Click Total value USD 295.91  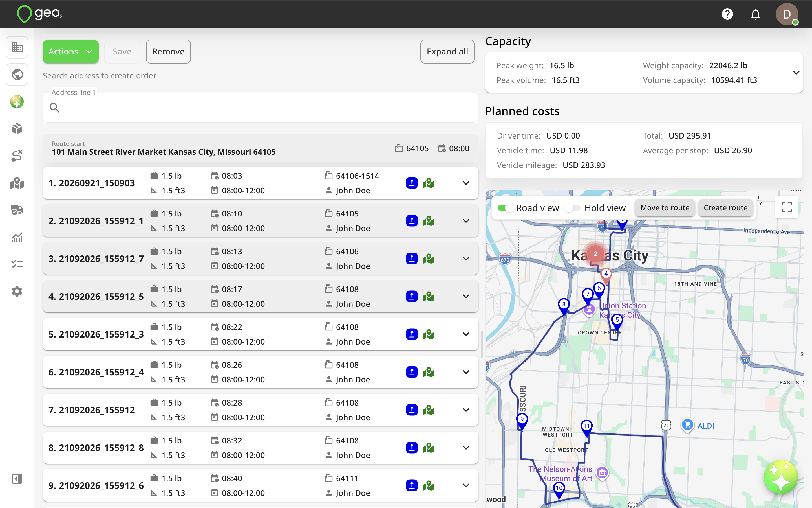point(690,136)
